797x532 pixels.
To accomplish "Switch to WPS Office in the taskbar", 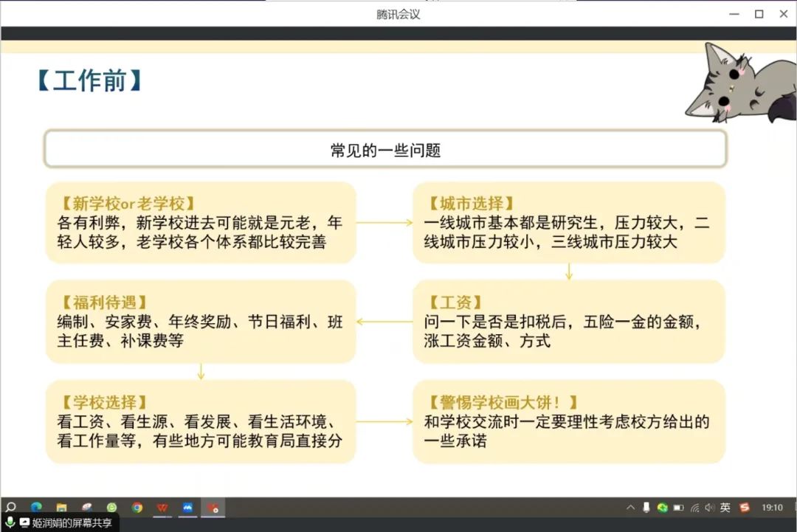I will pyautogui.click(x=162, y=508).
